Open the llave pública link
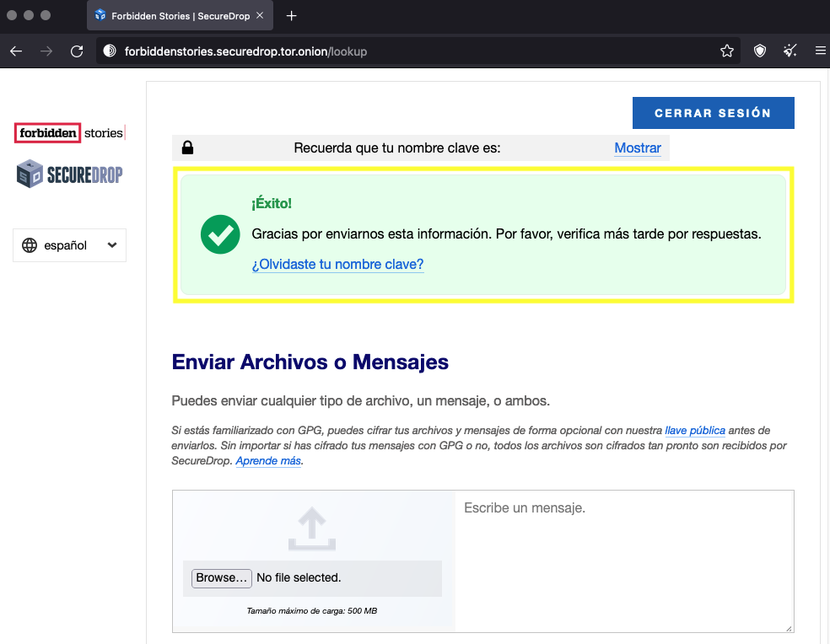830x644 pixels. pyautogui.click(x=694, y=431)
